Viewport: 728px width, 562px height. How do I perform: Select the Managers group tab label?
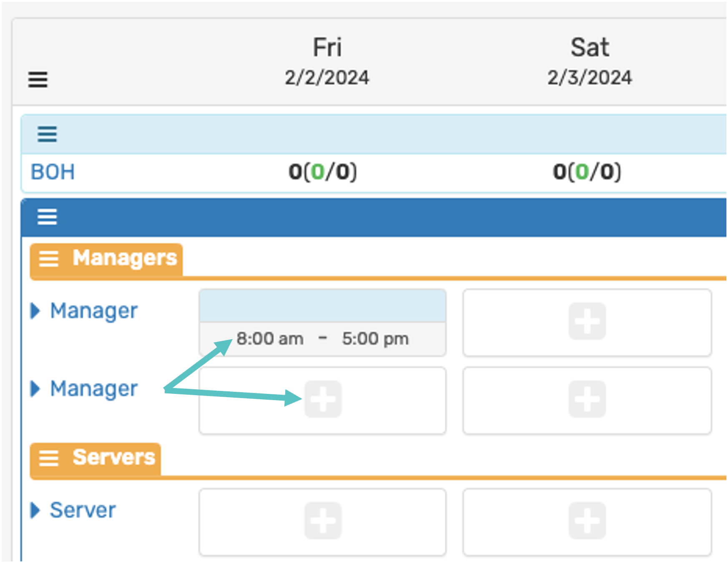point(125,258)
